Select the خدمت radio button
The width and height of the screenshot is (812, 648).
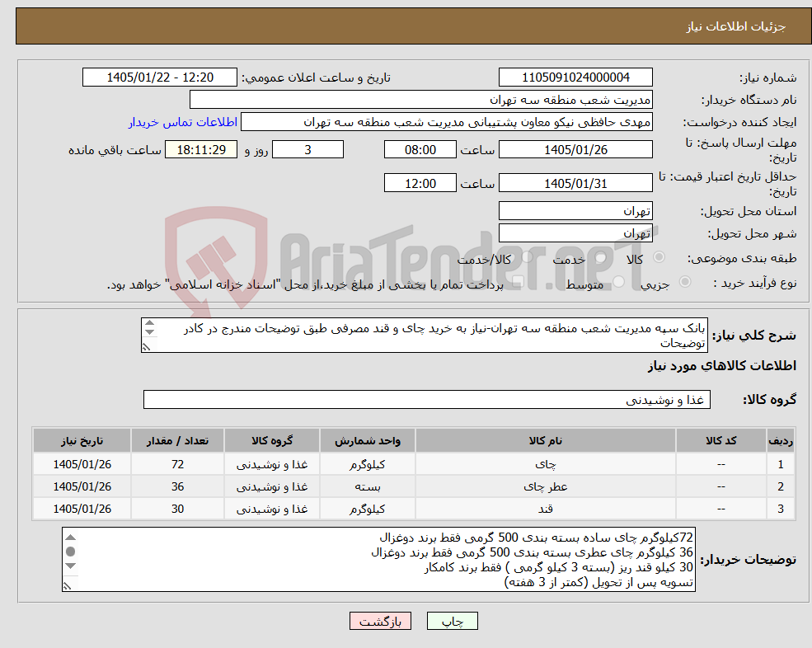coord(601,257)
